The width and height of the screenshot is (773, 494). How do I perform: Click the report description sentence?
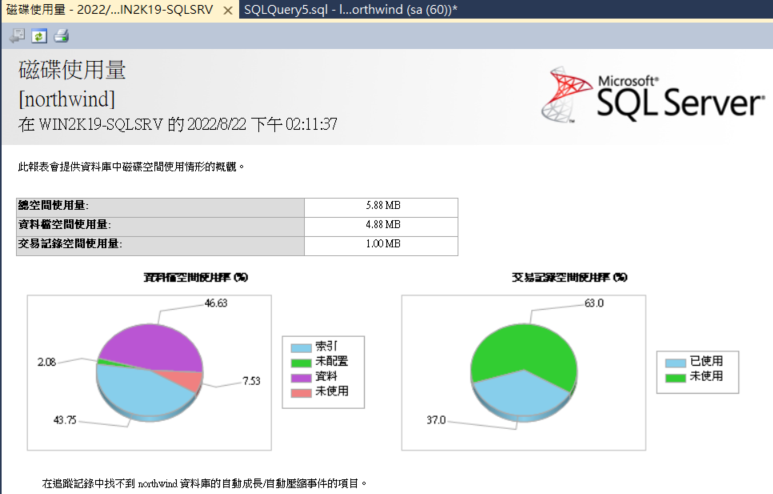coord(131,167)
